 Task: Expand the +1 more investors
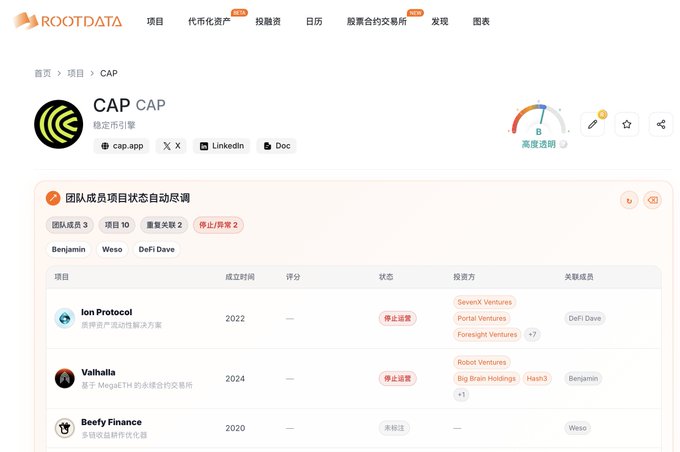461,395
